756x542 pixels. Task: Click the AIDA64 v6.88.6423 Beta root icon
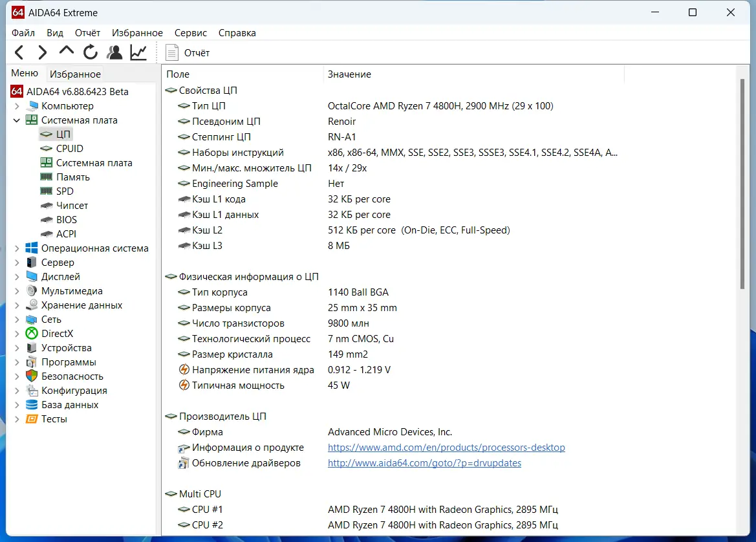point(17,91)
